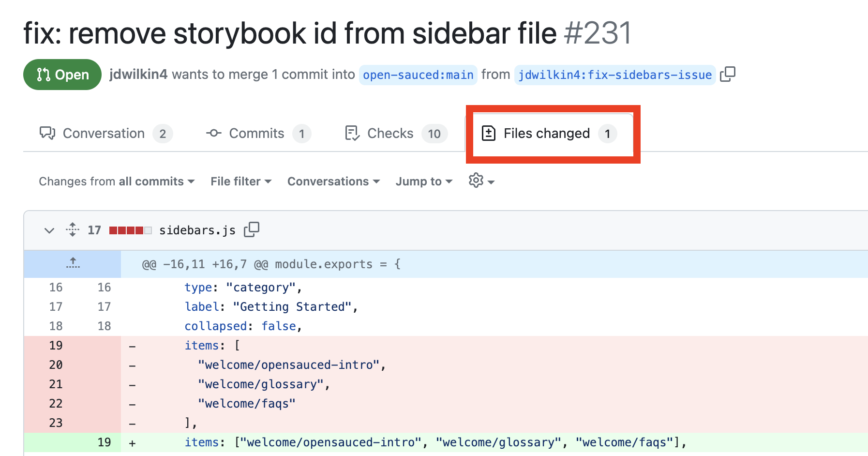Viewport: 868px width, 456px height.
Task: Click the Conversation speech bubble icon
Action: (x=46, y=133)
